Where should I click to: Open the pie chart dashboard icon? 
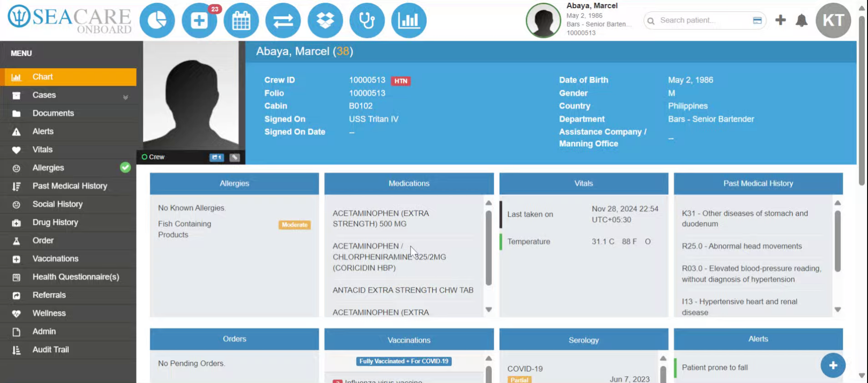pyautogui.click(x=157, y=20)
